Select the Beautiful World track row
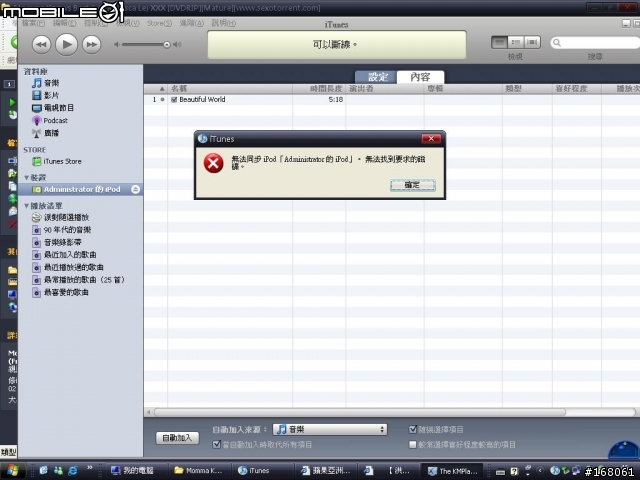Screen dimensions: 640x480 pyautogui.click(x=392, y=100)
